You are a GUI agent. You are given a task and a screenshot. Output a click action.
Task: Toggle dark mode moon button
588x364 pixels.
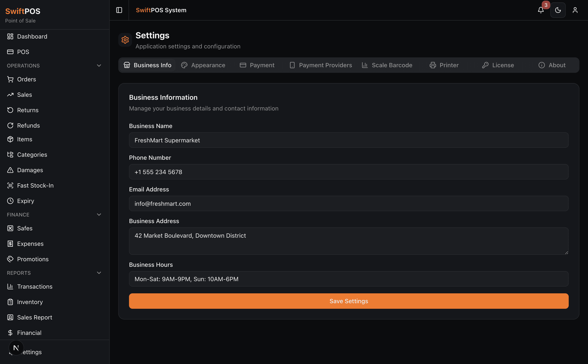[558, 10]
